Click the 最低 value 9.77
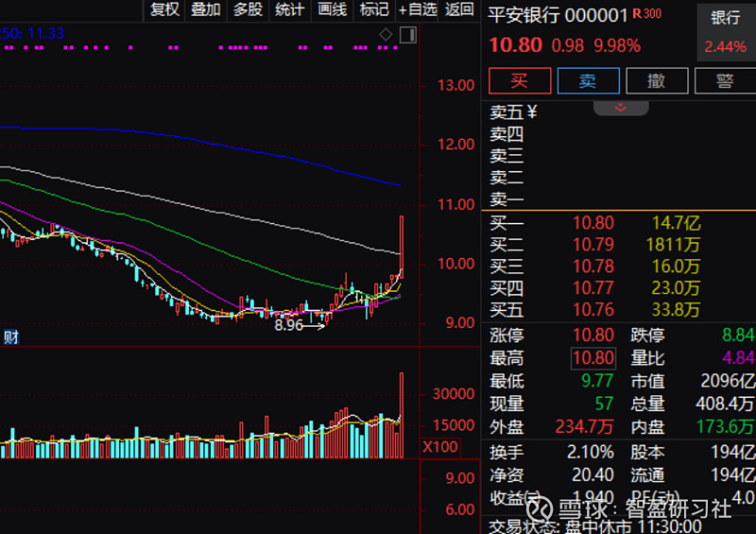Screen dimensions: 756x534 (597, 381)
